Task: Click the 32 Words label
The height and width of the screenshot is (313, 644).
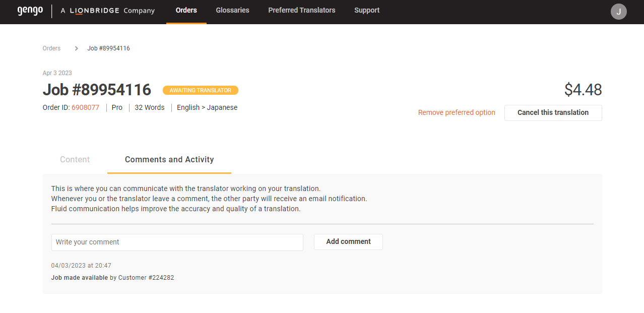Action: pyautogui.click(x=150, y=107)
